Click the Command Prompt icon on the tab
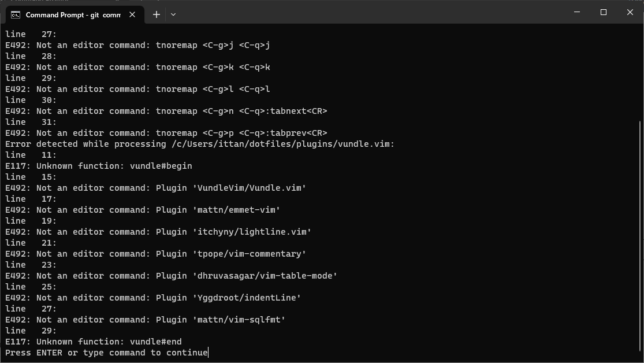This screenshot has width=644, height=363. tap(16, 15)
